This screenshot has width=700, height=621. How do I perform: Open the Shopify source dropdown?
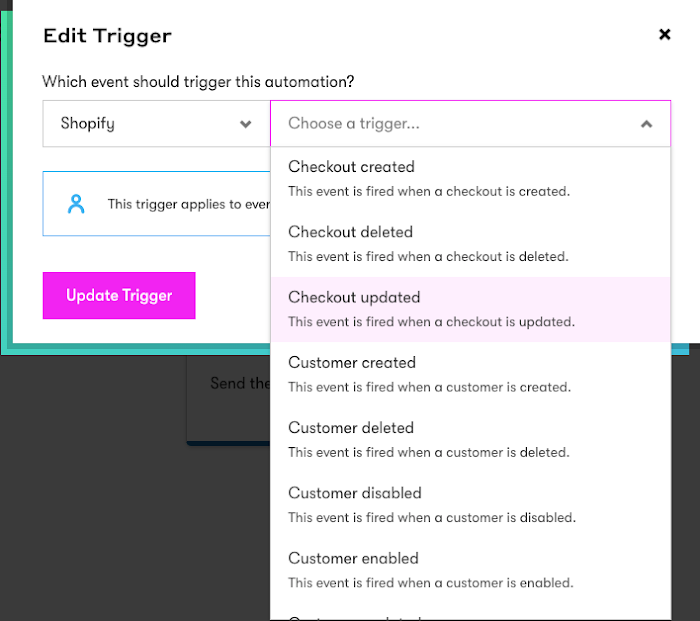coord(156,124)
